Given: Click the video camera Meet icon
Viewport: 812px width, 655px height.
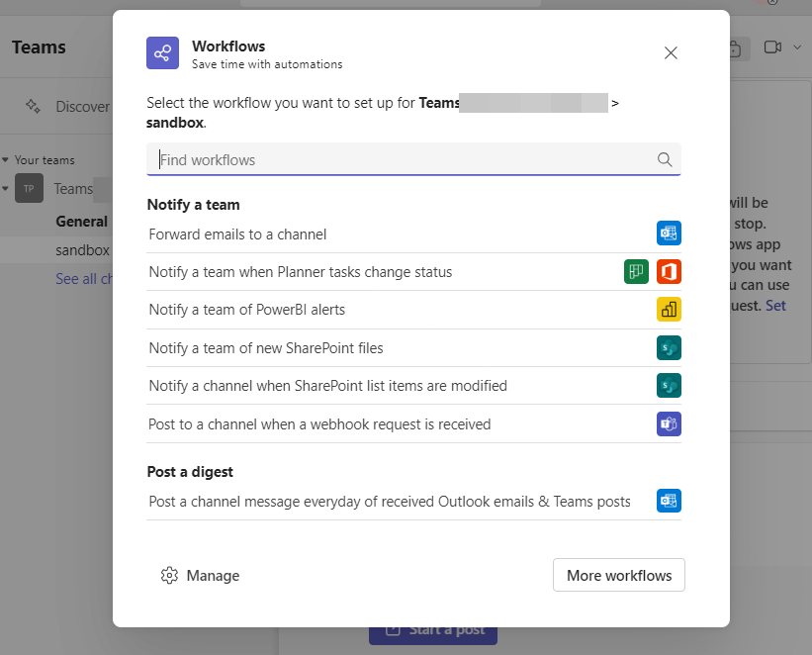Looking at the screenshot, I should click(772, 47).
